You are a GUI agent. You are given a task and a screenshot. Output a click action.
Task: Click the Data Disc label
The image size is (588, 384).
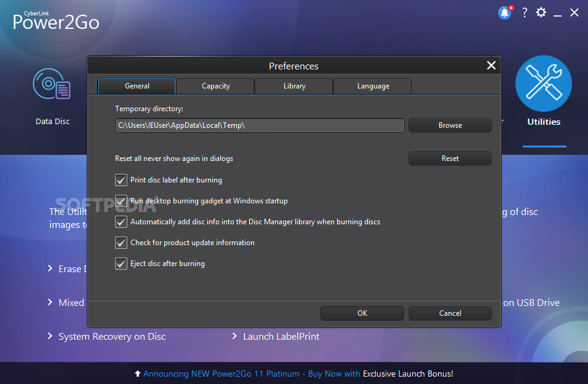point(52,122)
